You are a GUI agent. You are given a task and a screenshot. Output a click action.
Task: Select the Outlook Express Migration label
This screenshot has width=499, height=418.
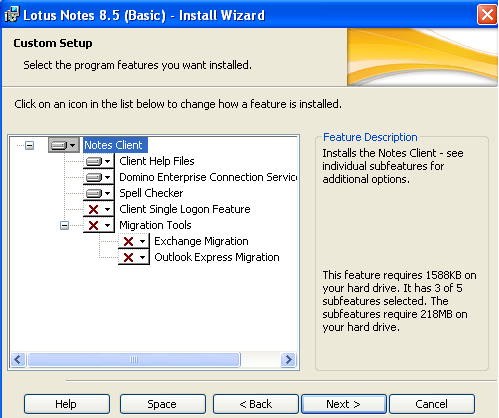pos(217,257)
